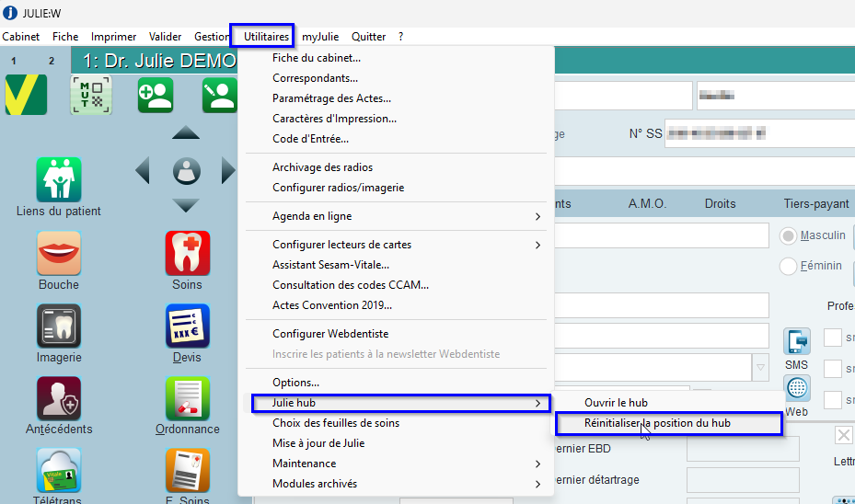This screenshot has width=855, height=504.
Task: Open the dropdown arrow left of SMS icon
Action: coord(760,368)
